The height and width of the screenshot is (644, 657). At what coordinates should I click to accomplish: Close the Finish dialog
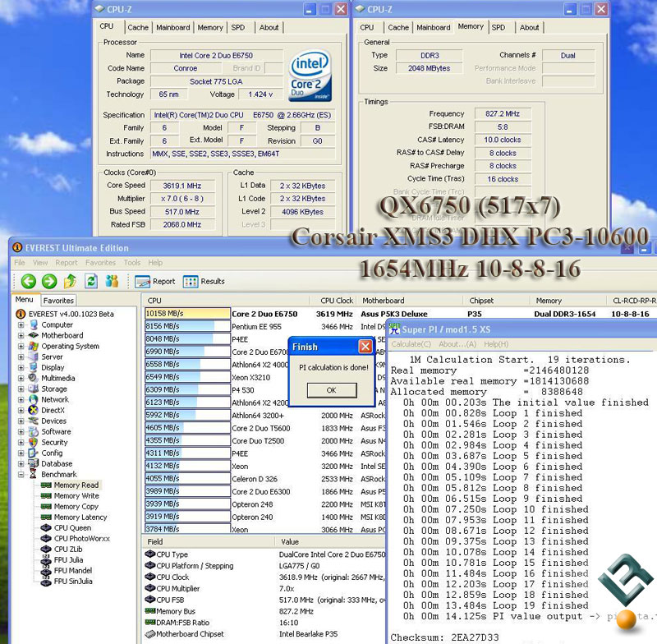tap(365, 347)
